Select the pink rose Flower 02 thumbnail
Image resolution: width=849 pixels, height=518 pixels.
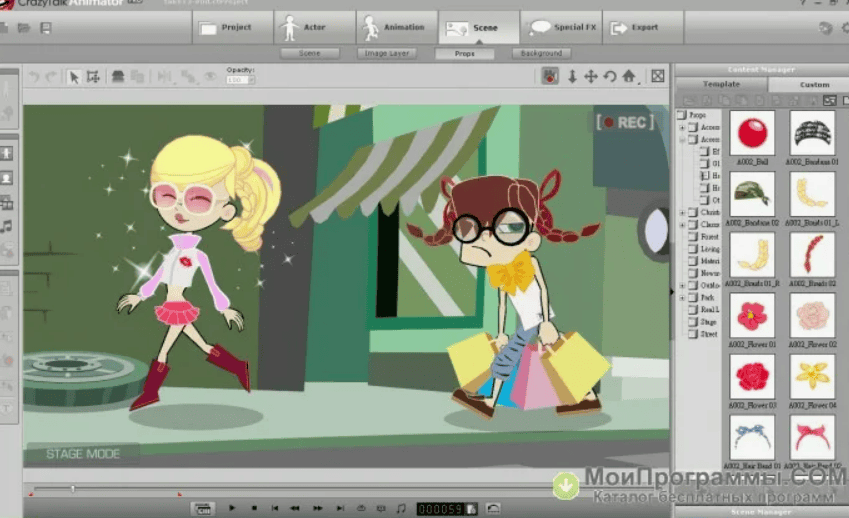[812, 316]
